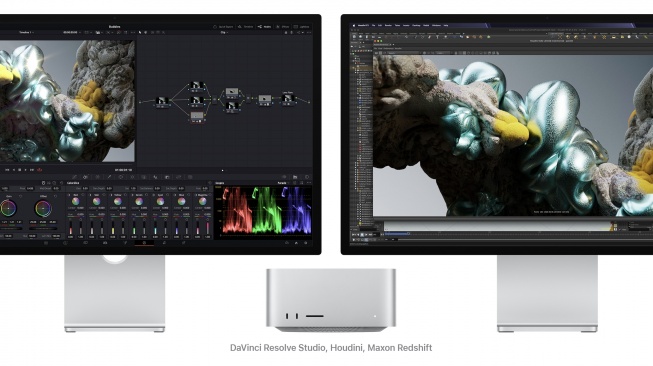Open Resolve project home icon at bottom right

point(296,242)
